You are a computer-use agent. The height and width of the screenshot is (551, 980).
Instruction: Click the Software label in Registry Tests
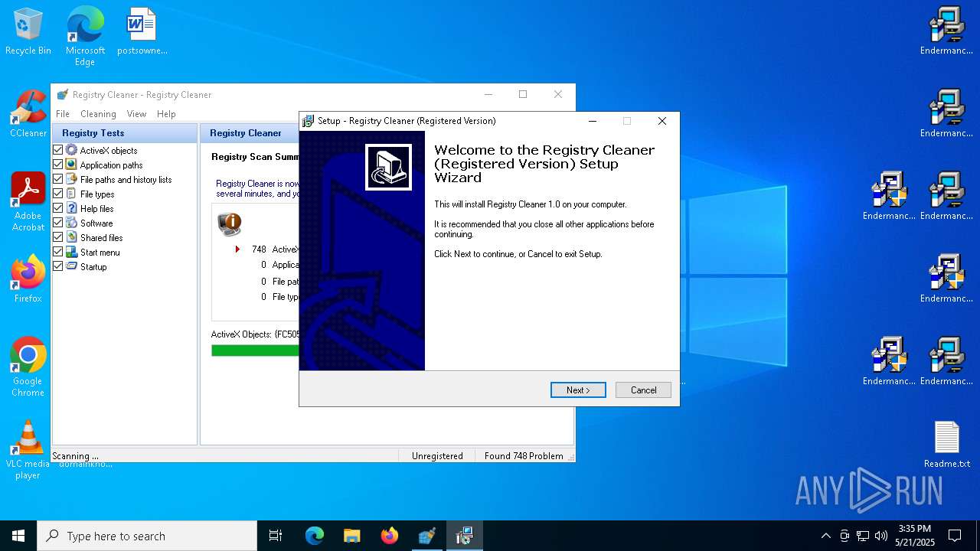[x=96, y=223]
